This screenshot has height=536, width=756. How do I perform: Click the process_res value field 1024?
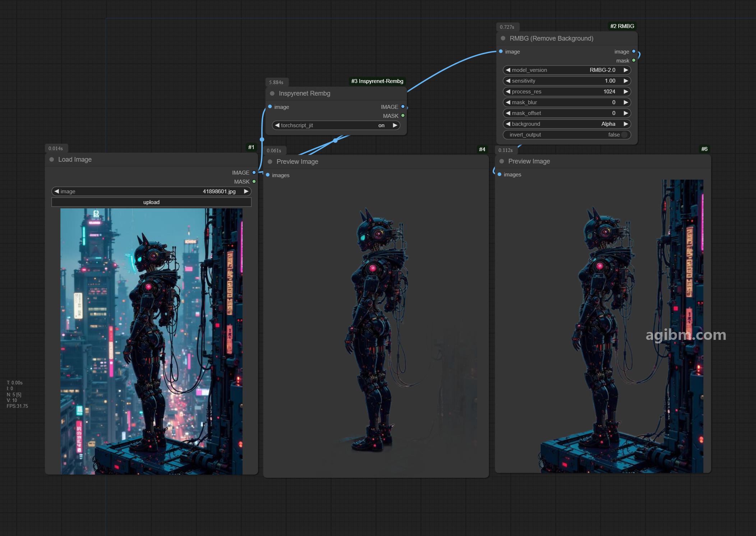[x=567, y=92]
